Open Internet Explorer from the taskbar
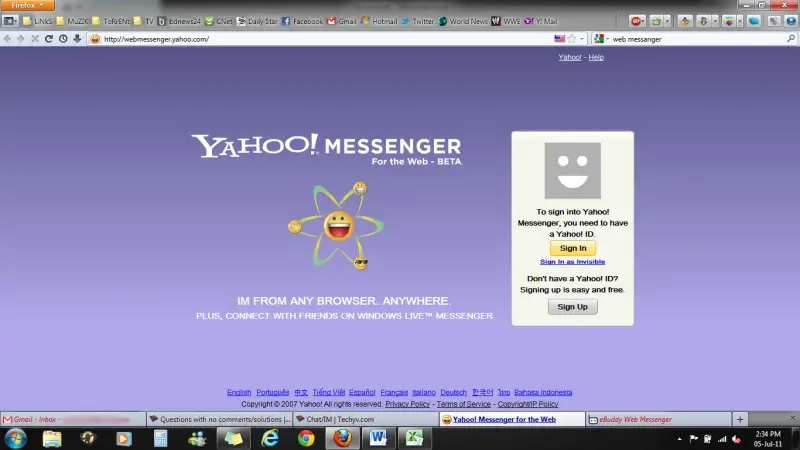 tap(270, 438)
